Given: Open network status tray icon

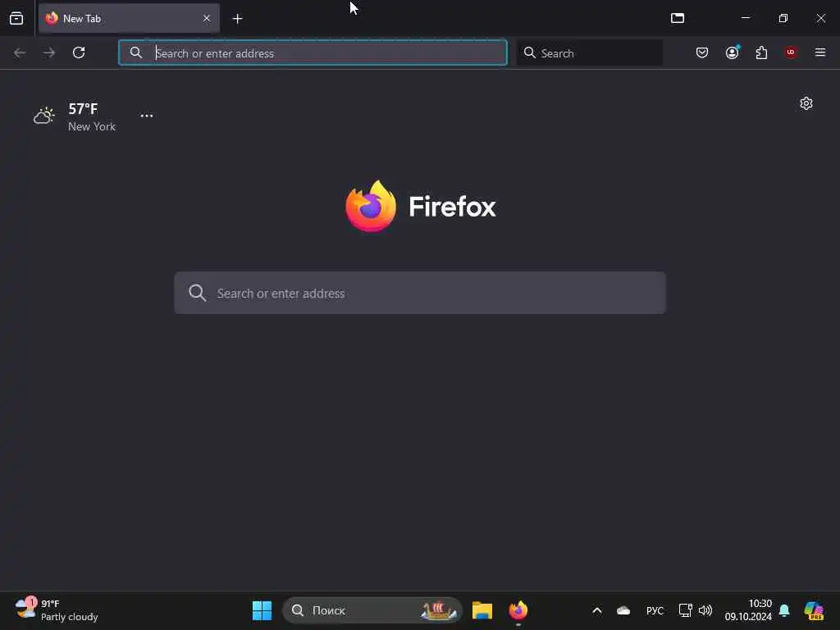Looking at the screenshot, I should click(685, 610).
